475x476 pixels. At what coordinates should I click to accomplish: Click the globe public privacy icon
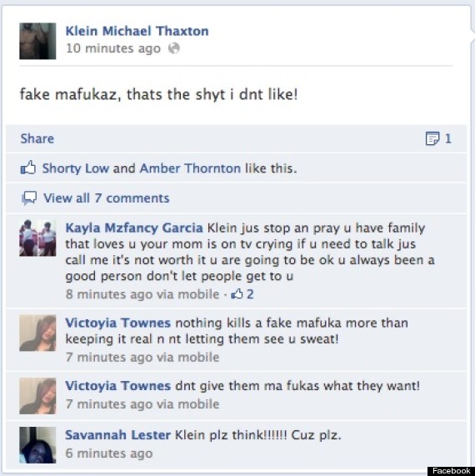pyautogui.click(x=174, y=48)
